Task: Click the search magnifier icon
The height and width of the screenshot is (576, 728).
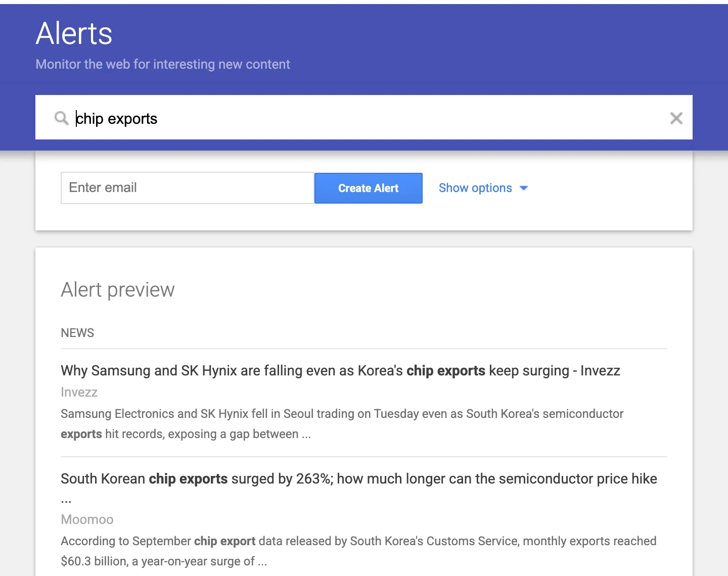Action: pyautogui.click(x=61, y=118)
